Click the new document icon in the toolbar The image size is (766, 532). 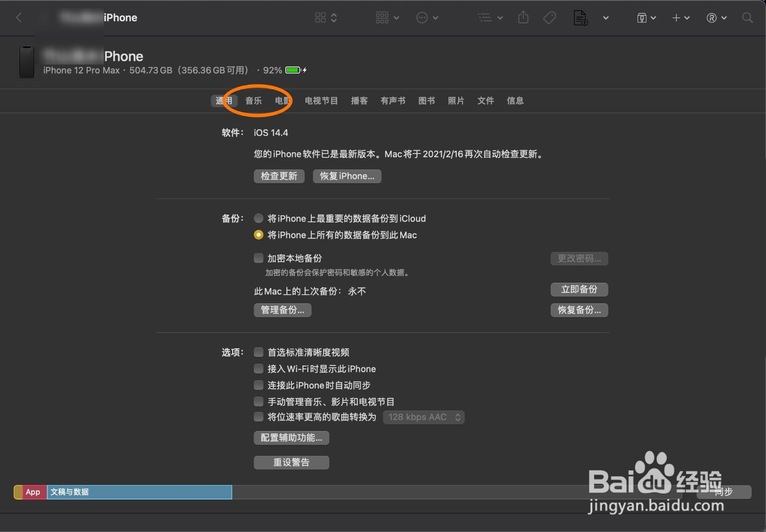coord(580,18)
